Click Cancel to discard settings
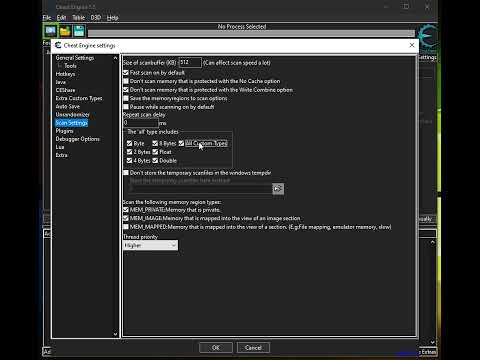The image size is (480, 360). click(x=253, y=348)
